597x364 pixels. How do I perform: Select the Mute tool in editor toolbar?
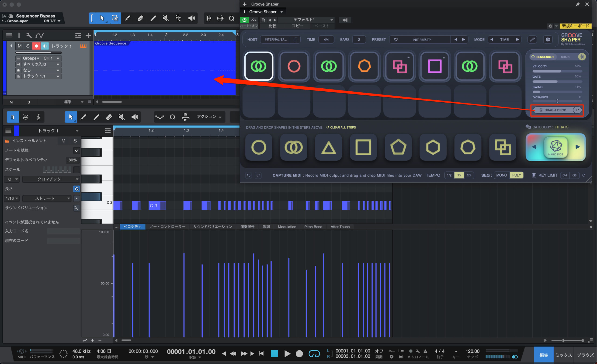click(122, 117)
